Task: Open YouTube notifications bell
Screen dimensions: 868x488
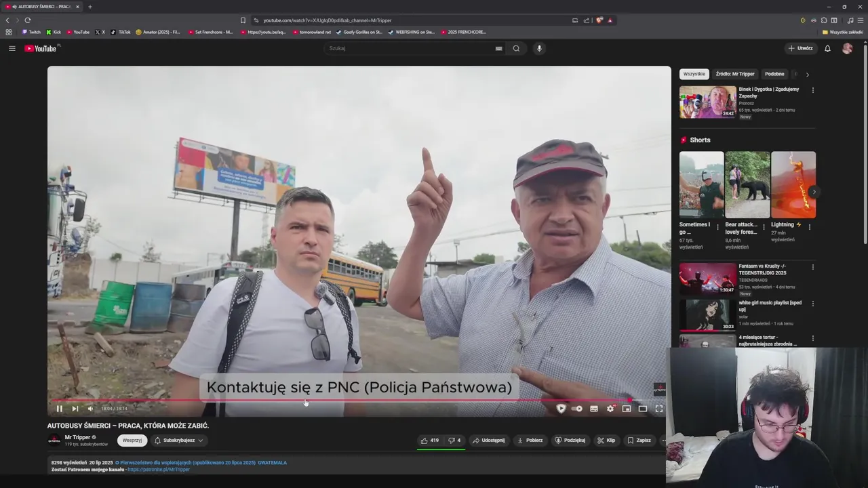Action: [x=827, y=48]
